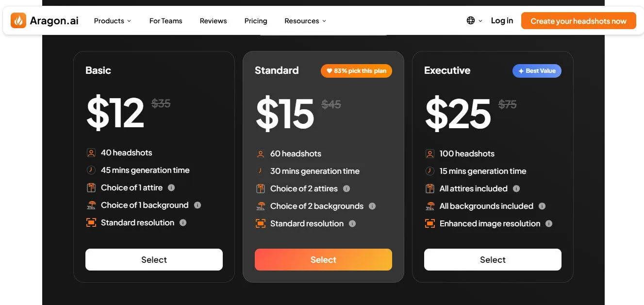Click the umbrella icon next to Choice of 1 background

coord(91,205)
